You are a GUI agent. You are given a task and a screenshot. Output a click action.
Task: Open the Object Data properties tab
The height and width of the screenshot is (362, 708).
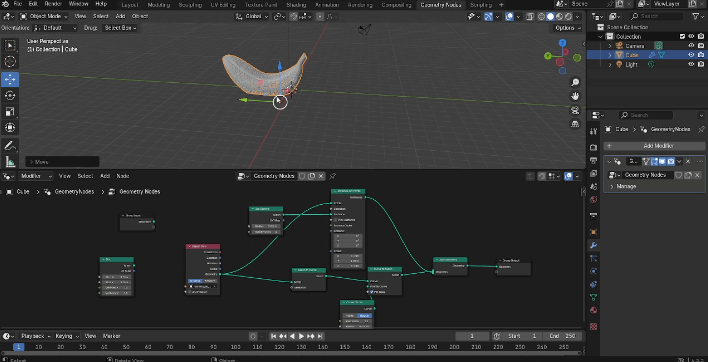click(593, 297)
